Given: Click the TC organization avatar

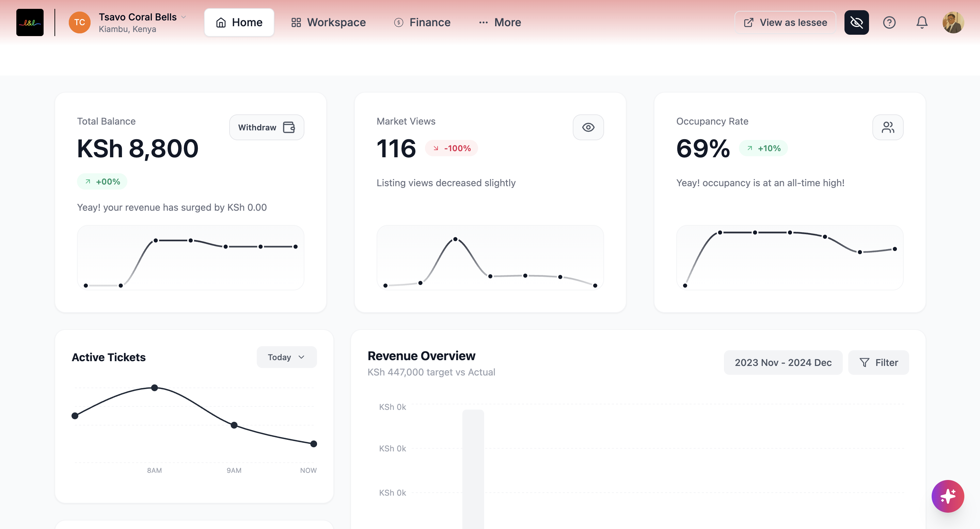Looking at the screenshot, I should point(80,22).
